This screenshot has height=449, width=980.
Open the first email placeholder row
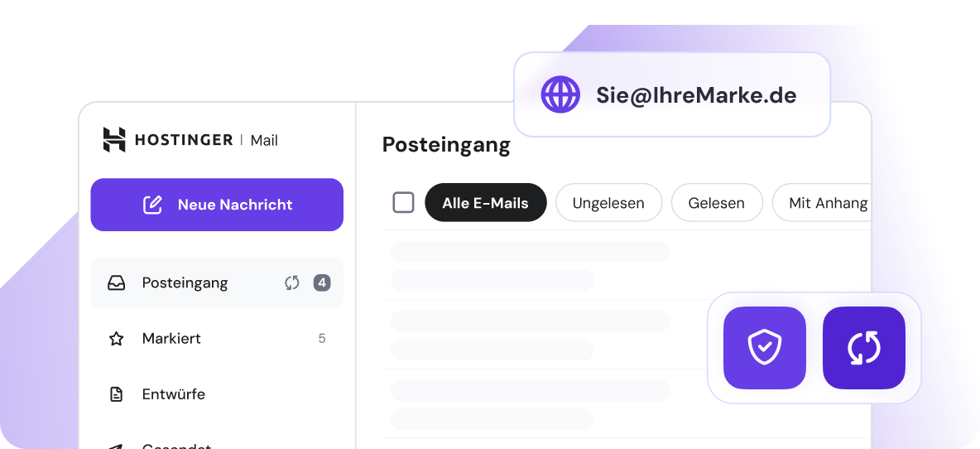pyautogui.click(x=530, y=265)
